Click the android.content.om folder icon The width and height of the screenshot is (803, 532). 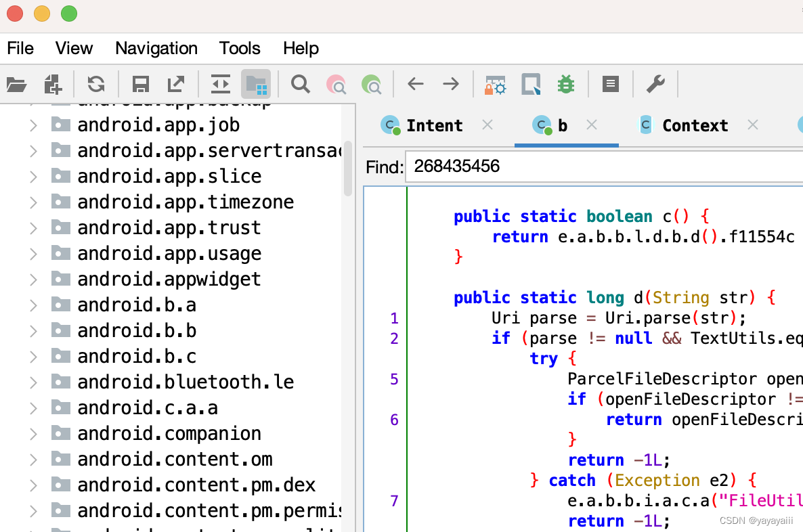60,458
